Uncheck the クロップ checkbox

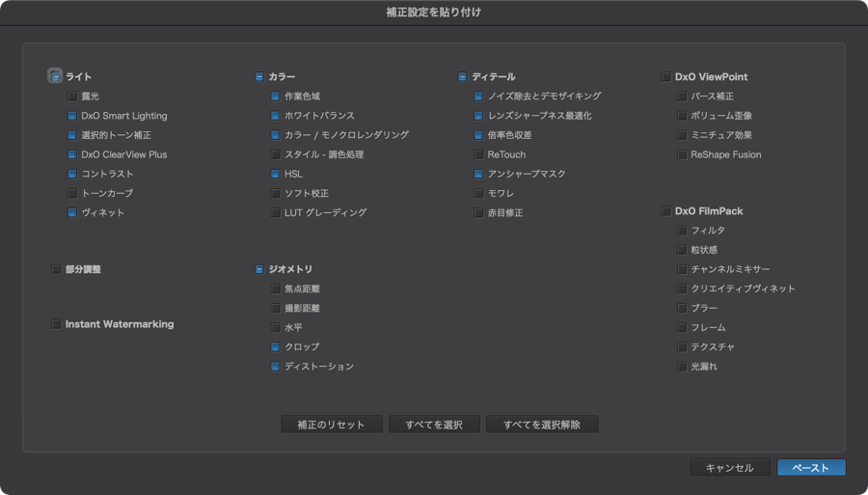pos(275,346)
